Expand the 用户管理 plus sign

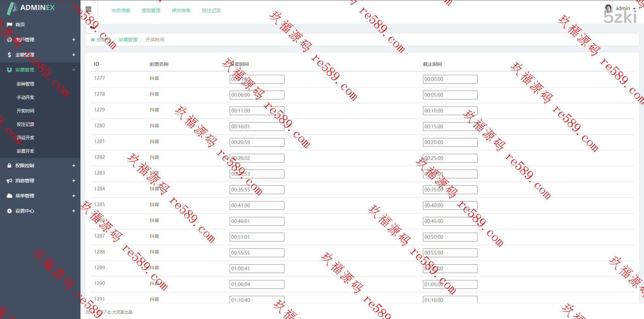(74, 40)
